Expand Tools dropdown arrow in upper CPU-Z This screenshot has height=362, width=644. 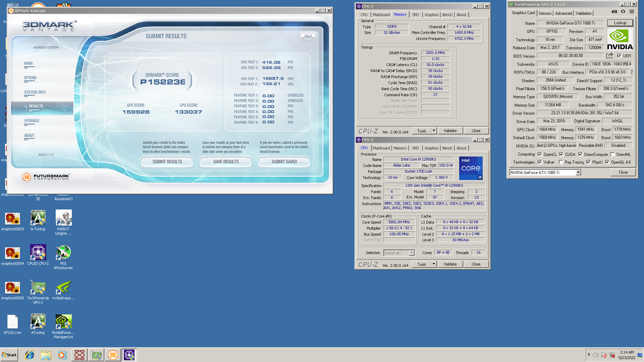pyautogui.click(x=434, y=131)
